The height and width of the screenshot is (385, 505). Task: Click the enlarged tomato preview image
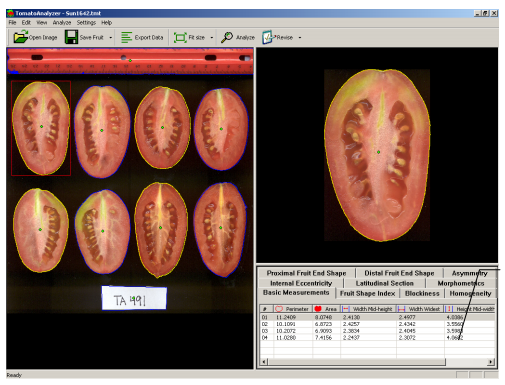pyautogui.click(x=377, y=155)
